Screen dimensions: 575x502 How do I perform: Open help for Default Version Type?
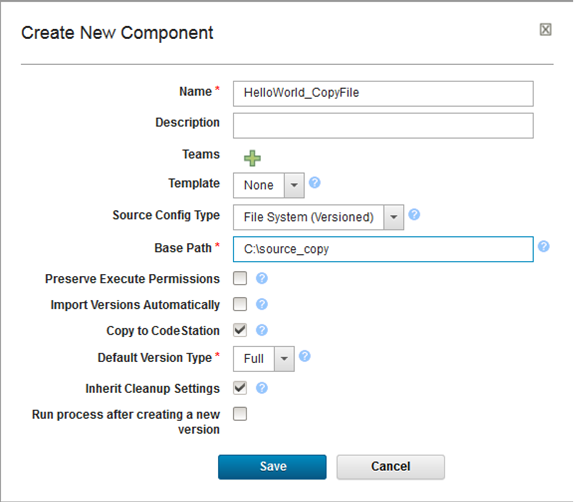click(305, 356)
